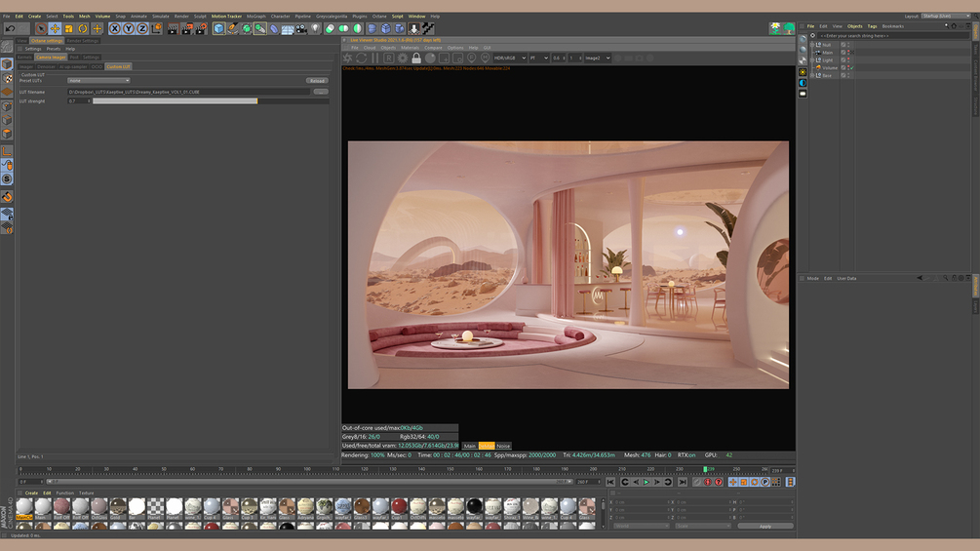Pause rendering in Live Viewer
Screen dimensions: 980x551
375,59
